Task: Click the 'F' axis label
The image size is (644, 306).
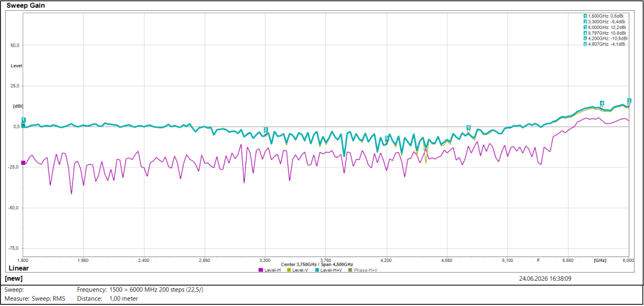Action: point(538,260)
